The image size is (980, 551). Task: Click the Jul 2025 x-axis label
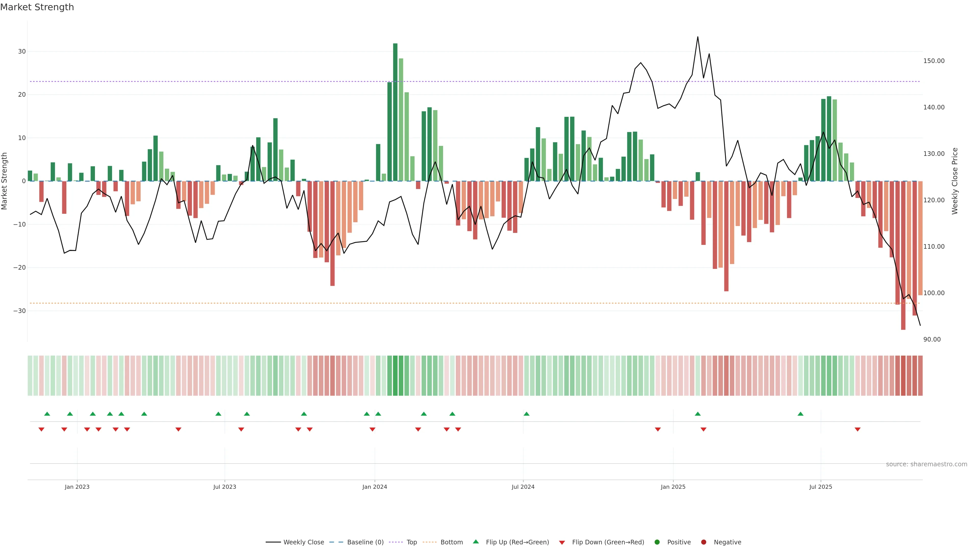tap(820, 487)
